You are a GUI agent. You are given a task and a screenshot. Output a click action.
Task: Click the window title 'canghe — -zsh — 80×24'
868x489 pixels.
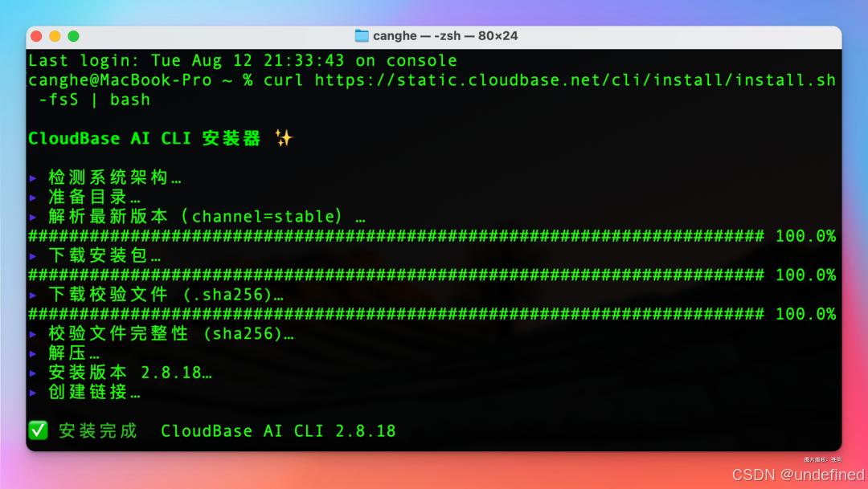[445, 36]
